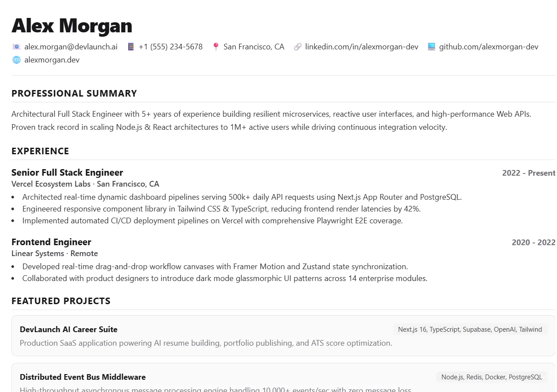Open the Distributed Event Bus Middleware card
The width and height of the screenshot is (557, 392).
coord(283,378)
